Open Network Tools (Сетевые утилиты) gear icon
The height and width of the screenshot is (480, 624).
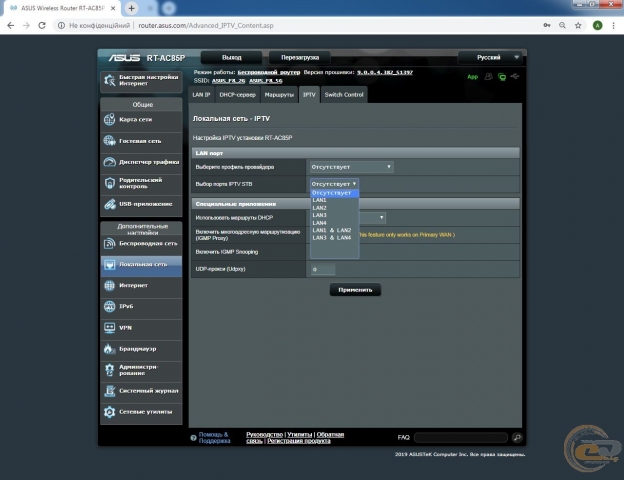click(x=110, y=411)
